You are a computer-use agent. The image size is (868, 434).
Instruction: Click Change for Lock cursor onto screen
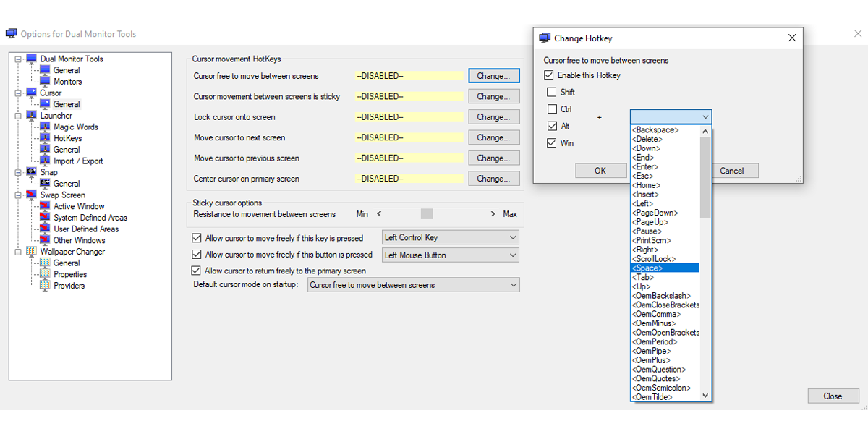(494, 116)
